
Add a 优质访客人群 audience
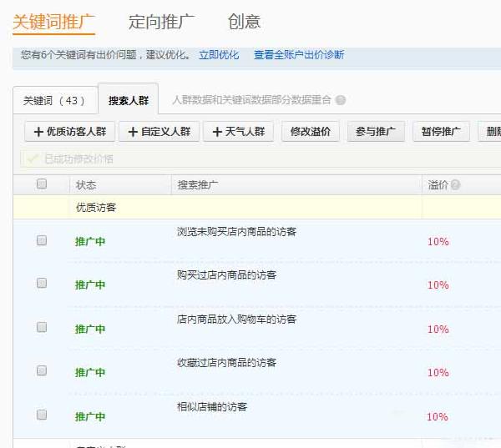pyautogui.click(x=70, y=131)
